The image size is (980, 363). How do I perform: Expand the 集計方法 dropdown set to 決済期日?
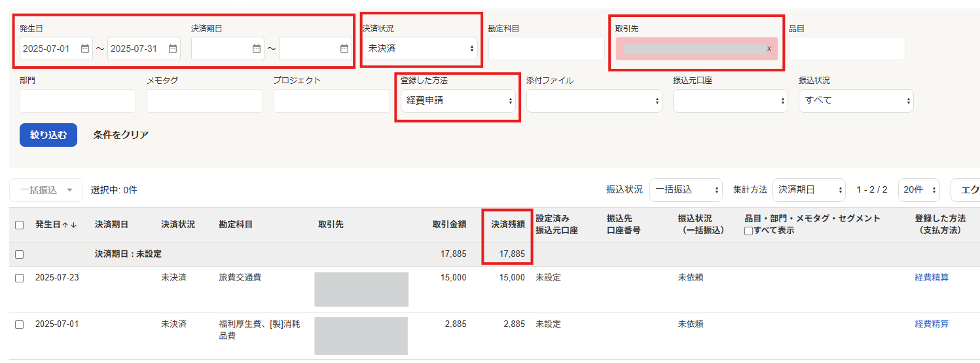point(808,189)
